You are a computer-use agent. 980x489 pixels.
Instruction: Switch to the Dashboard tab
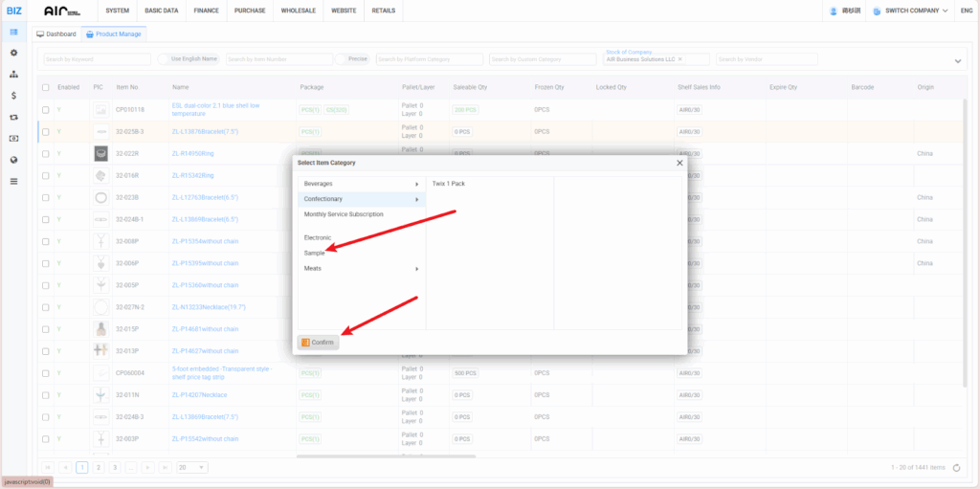[x=56, y=33]
